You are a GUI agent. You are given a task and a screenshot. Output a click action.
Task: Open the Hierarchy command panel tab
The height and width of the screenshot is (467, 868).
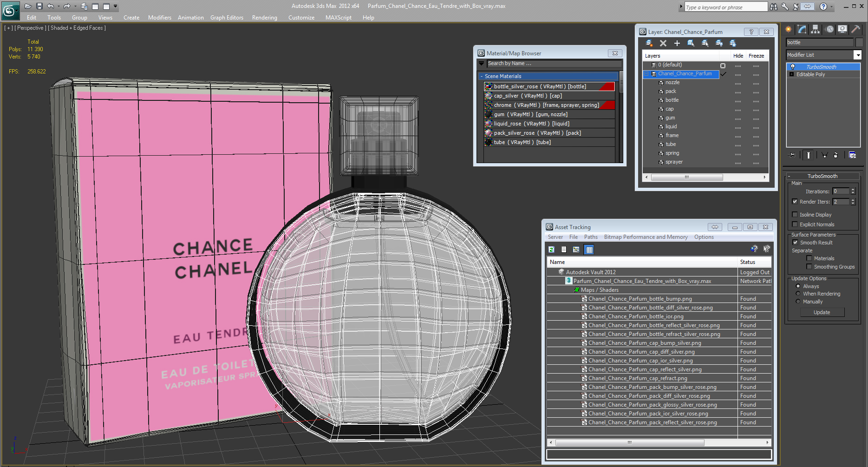click(x=816, y=29)
